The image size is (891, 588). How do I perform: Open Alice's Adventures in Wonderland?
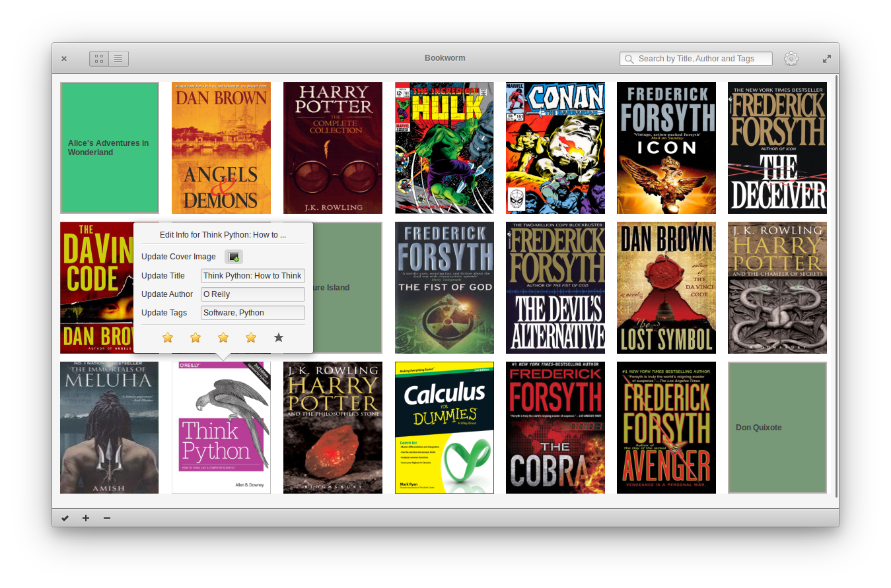pos(109,147)
